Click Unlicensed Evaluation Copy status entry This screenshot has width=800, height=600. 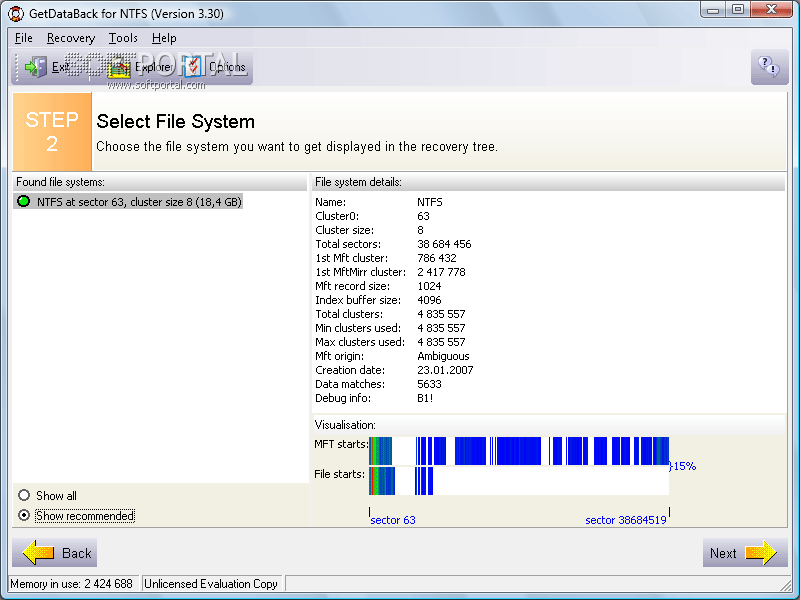[x=211, y=584]
